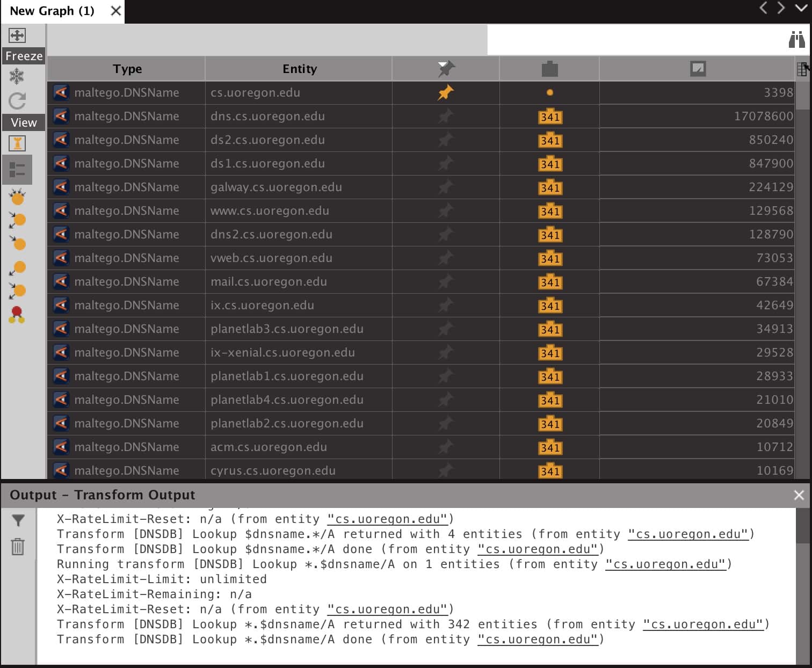Image resolution: width=812 pixels, height=668 pixels.
Task: Click the move/pan tool icon in sidebar
Action: point(17,35)
